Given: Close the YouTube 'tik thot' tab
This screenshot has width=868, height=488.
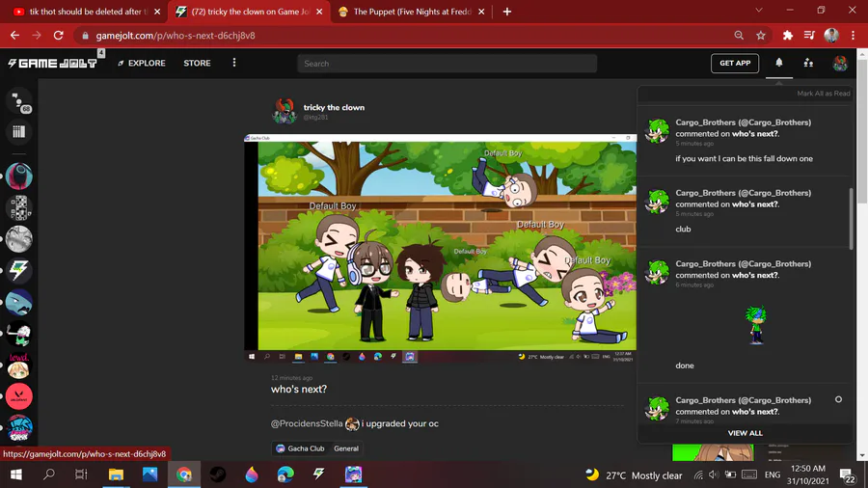Looking at the screenshot, I should pos(157,12).
